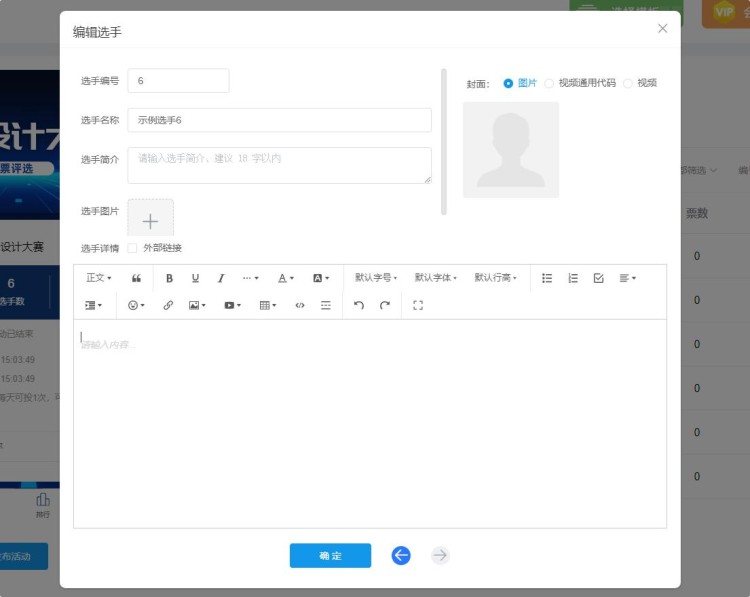The width and height of the screenshot is (750, 597).
Task: Undo the last editor action
Action: [359, 305]
